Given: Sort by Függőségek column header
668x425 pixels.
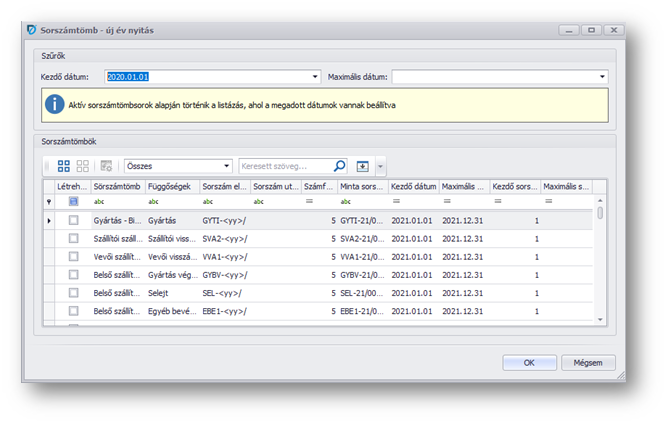Looking at the screenshot, I should 170,186.
